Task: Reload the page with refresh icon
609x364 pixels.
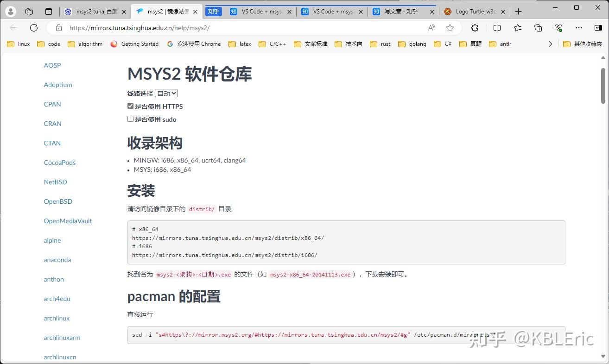Action: 33,28
